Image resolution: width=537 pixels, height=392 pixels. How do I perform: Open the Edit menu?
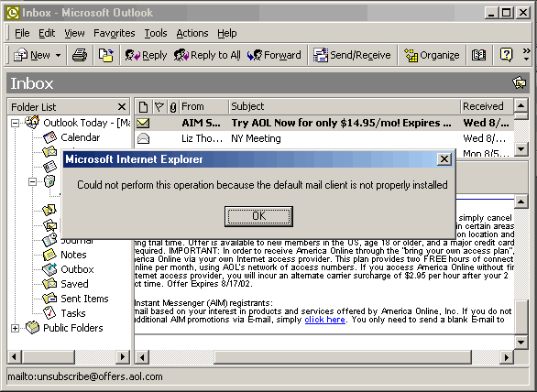pos(47,33)
